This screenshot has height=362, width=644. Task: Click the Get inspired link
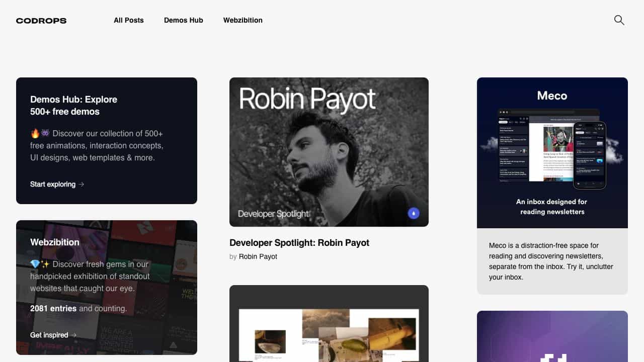point(53,335)
